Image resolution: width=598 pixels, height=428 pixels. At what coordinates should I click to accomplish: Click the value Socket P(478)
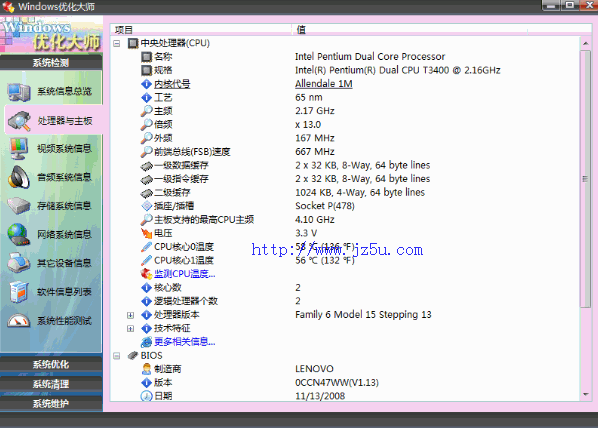[325, 206]
